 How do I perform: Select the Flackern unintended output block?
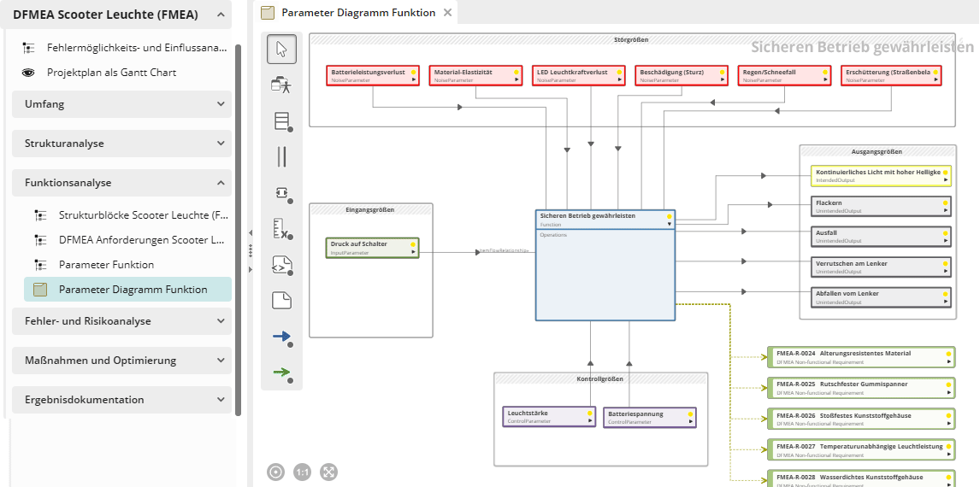882,206
